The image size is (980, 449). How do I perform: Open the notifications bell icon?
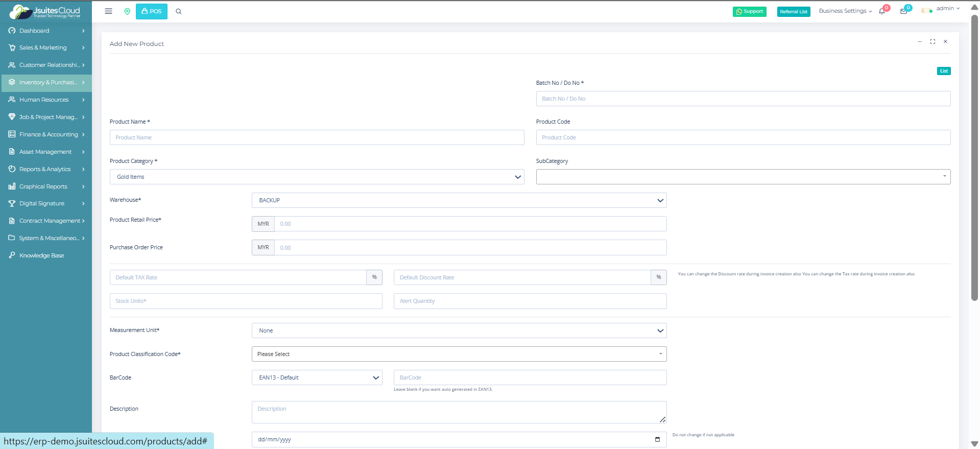click(882, 11)
